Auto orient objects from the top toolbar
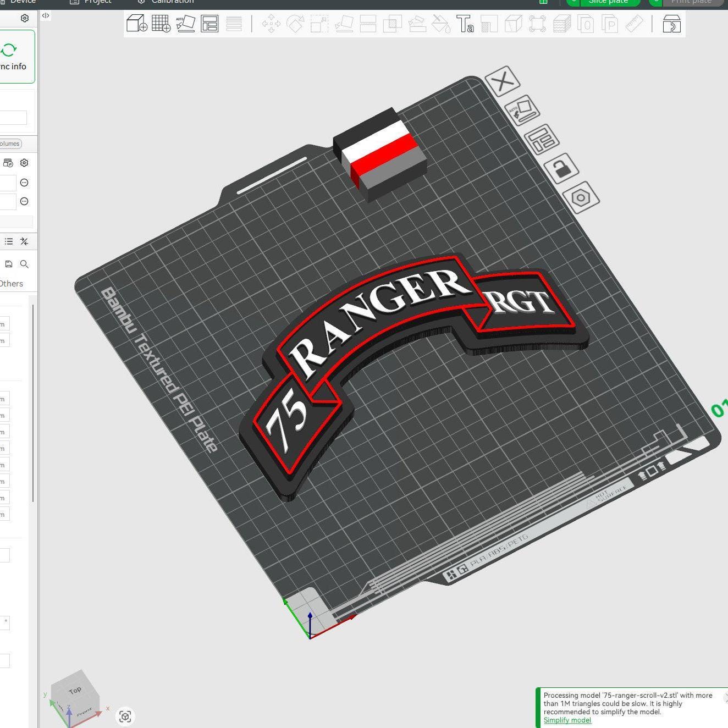The height and width of the screenshot is (728, 728). click(185, 24)
